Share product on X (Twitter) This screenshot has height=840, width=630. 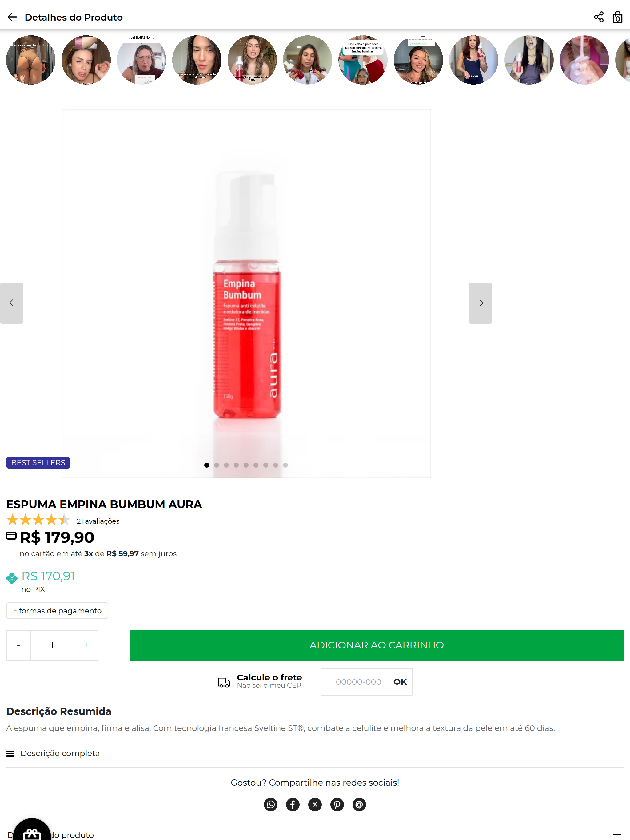coord(315,804)
